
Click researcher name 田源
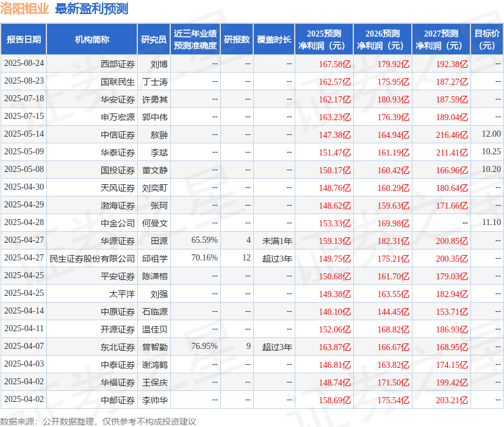pyautogui.click(x=159, y=241)
